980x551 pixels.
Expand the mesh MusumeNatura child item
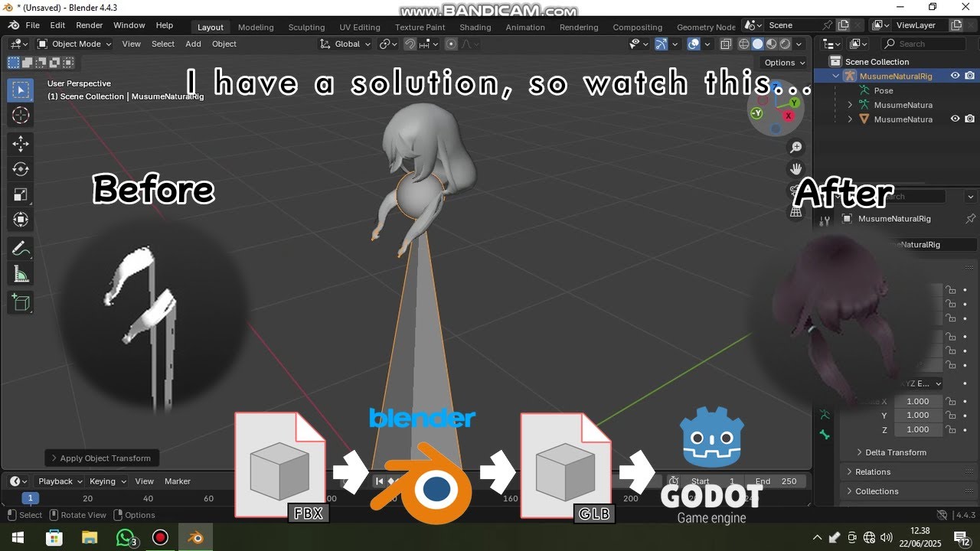(x=850, y=119)
